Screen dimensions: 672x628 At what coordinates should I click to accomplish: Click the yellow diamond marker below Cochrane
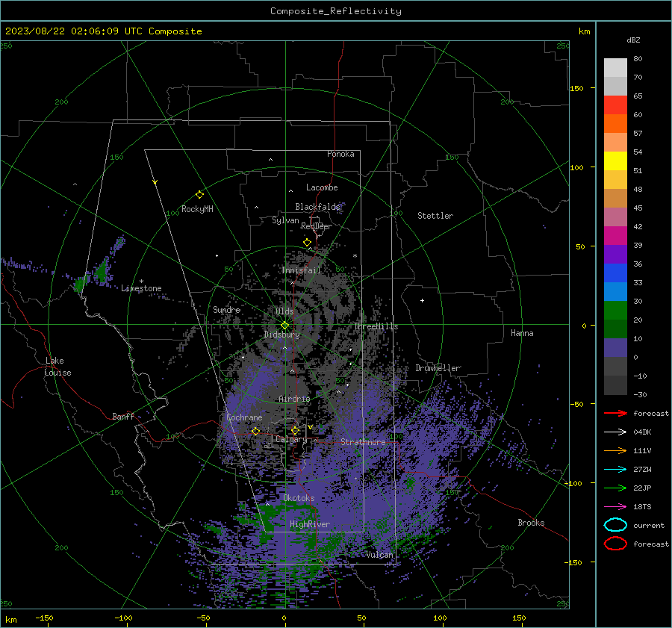(255, 431)
